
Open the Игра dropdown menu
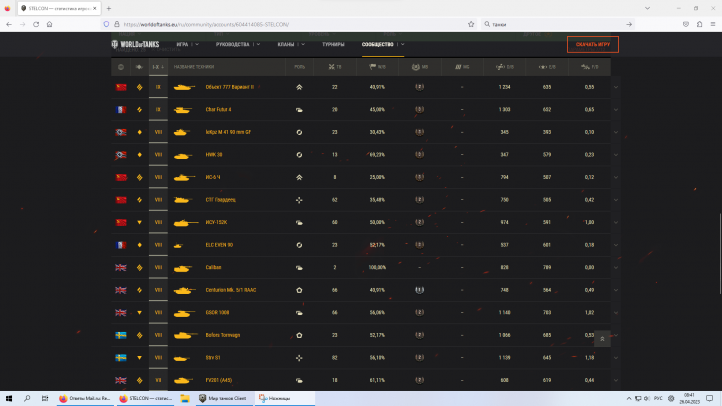click(x=186, y=44)
